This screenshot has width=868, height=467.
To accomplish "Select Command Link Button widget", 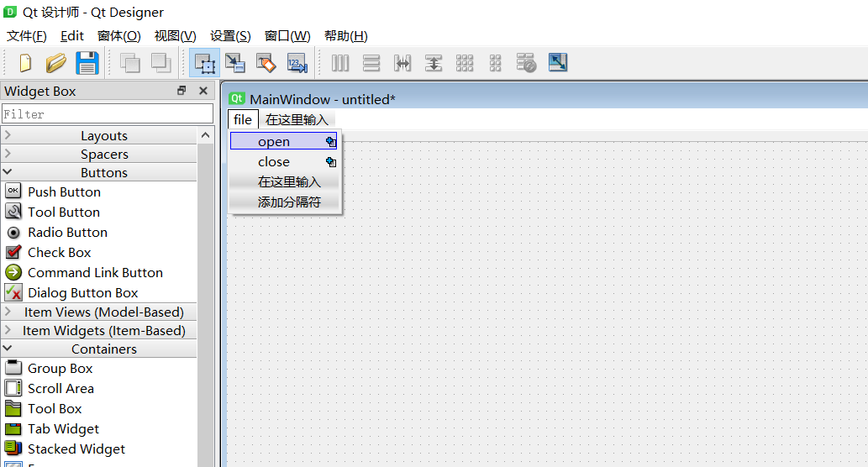I will click(95, 273).
